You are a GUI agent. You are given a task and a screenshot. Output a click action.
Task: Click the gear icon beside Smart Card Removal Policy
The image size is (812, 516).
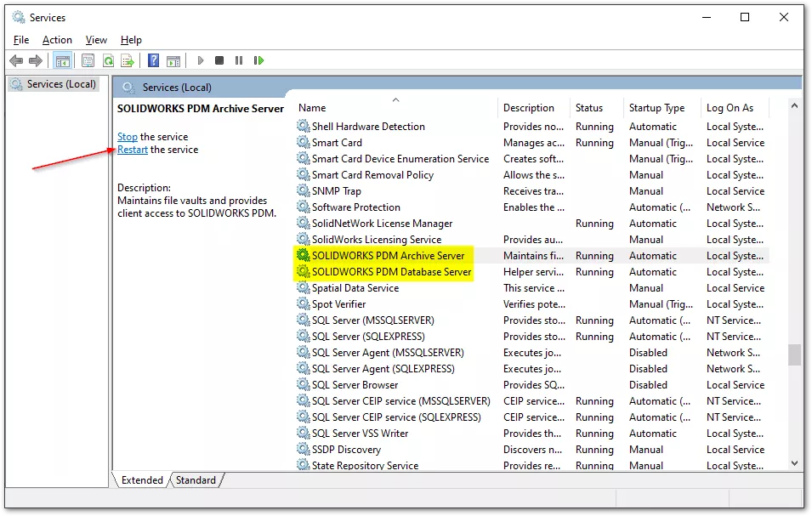[303, 174]
